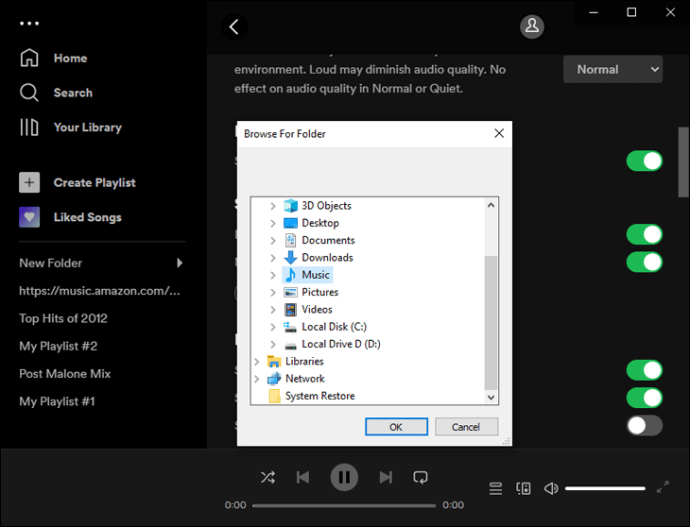Open the play queue icon
The image size is (690, 527).
pyautogui.click(x=496, y=488)
